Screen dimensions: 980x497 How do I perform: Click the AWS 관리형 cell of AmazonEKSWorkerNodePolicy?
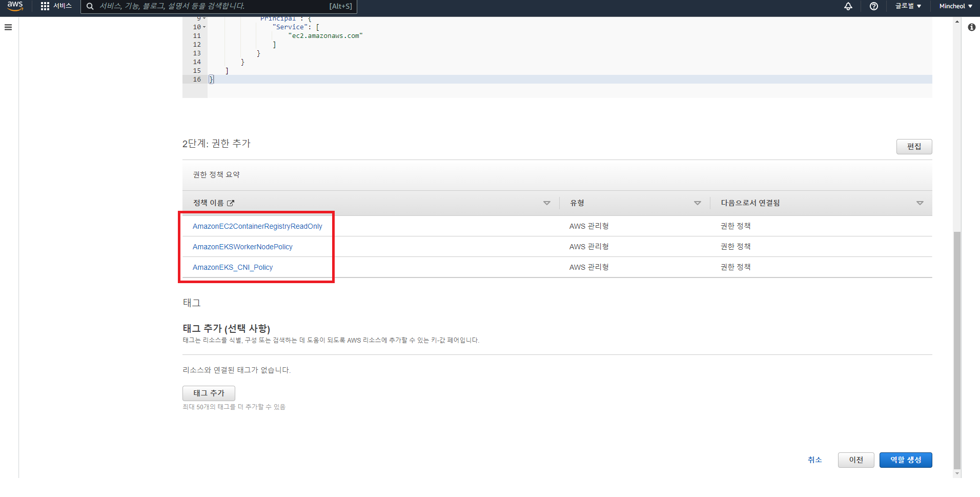tap(589, 247)
